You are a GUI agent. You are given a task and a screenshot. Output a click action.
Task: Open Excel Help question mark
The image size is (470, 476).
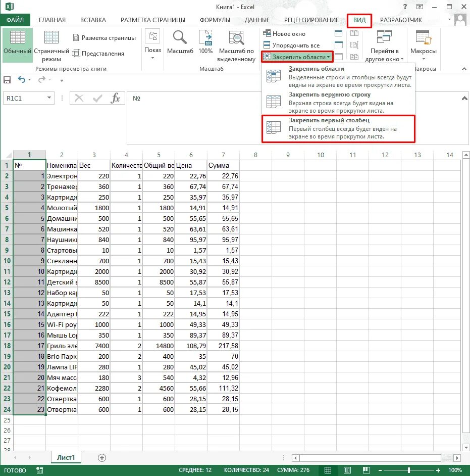(405, 7)
